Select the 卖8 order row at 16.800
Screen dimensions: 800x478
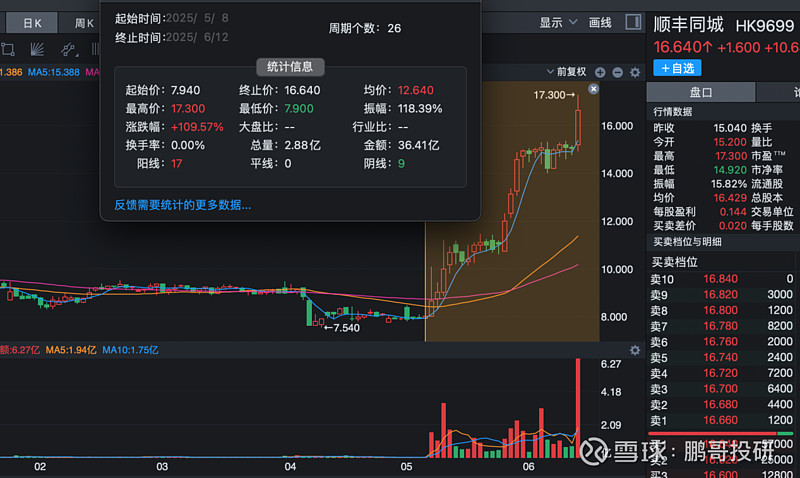(722, 311)
